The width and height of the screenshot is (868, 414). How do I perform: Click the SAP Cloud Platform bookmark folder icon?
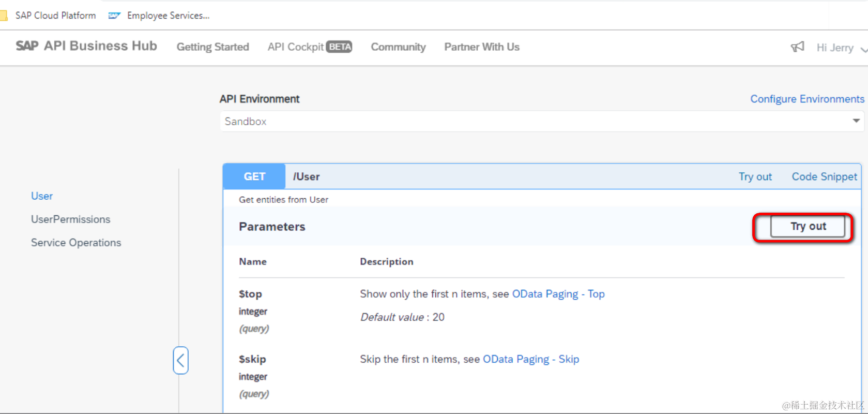pos(3,16)
